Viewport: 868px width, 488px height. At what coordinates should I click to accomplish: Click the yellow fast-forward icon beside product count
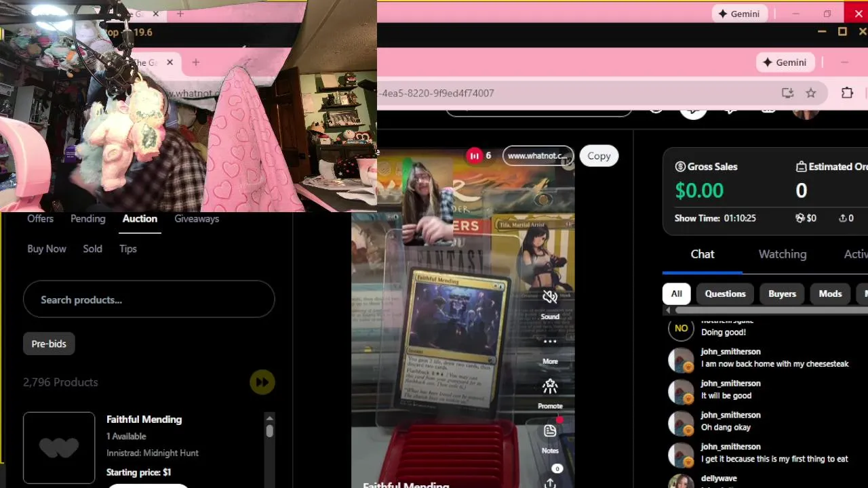[262, 382]
